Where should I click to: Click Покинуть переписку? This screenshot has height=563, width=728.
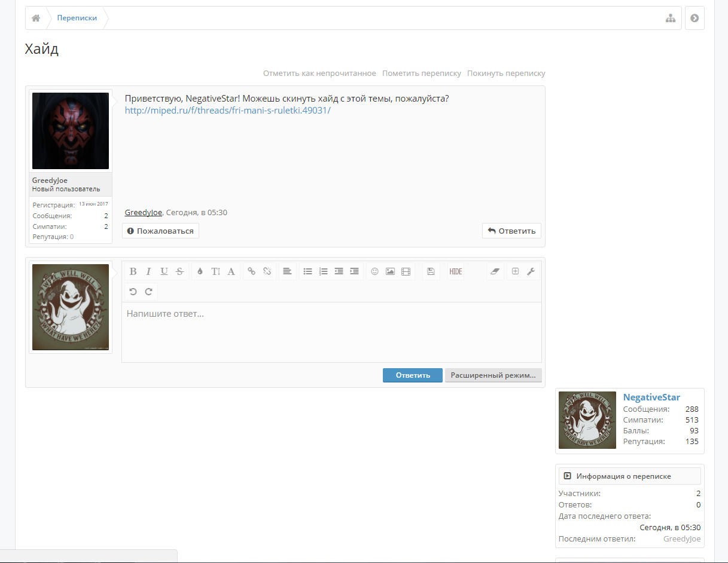pos(506,74)
